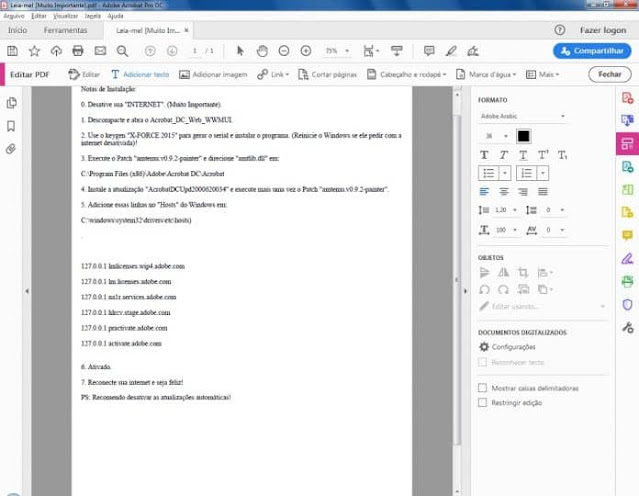This screenshot has height=496, width=639.
Task: Click the email envelope icon
Action: pyautogui.click(x=100, y=51)
